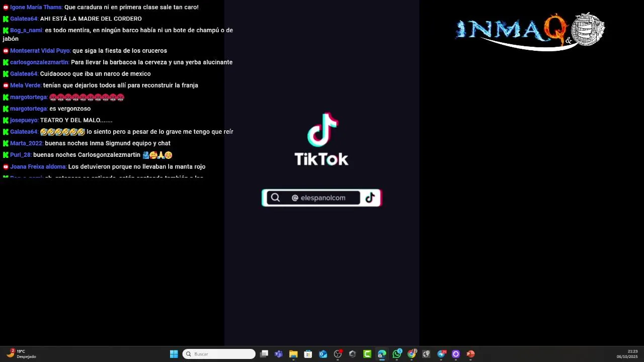Open Microsoft Store from the taskbar
The height and width of the screenshot is (362, 644).
(308, 354)
